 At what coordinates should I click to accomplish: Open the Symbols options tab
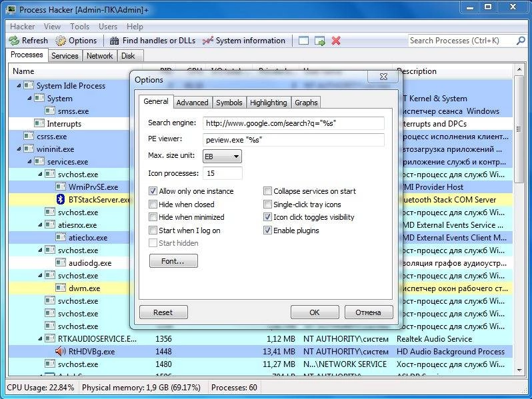point(229,103)
